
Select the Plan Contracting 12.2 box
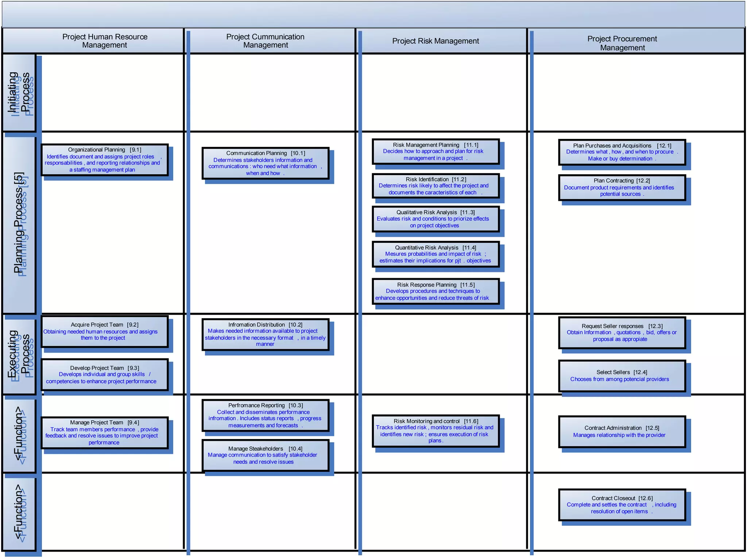622,187
